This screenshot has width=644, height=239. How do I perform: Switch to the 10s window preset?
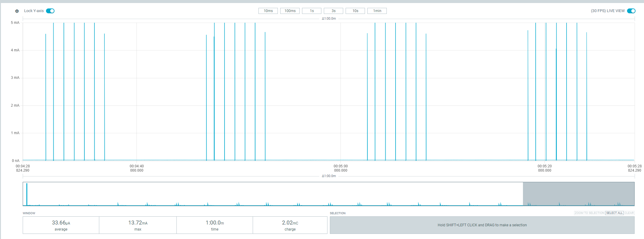[x=355, y=11]
